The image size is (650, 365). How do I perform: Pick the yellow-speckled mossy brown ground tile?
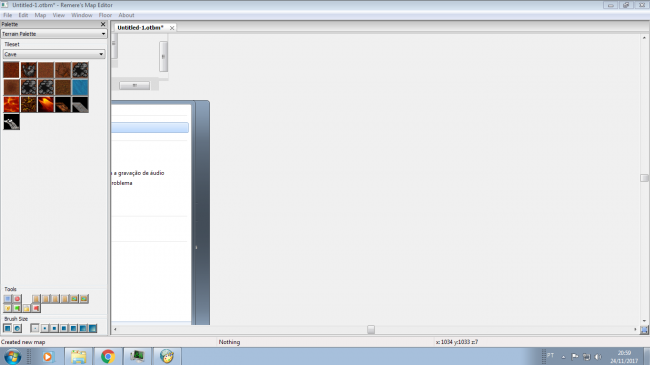tap(63, 88)
